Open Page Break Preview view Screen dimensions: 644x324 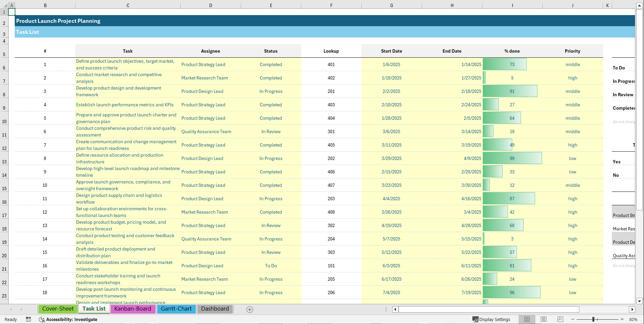point(560,319)
